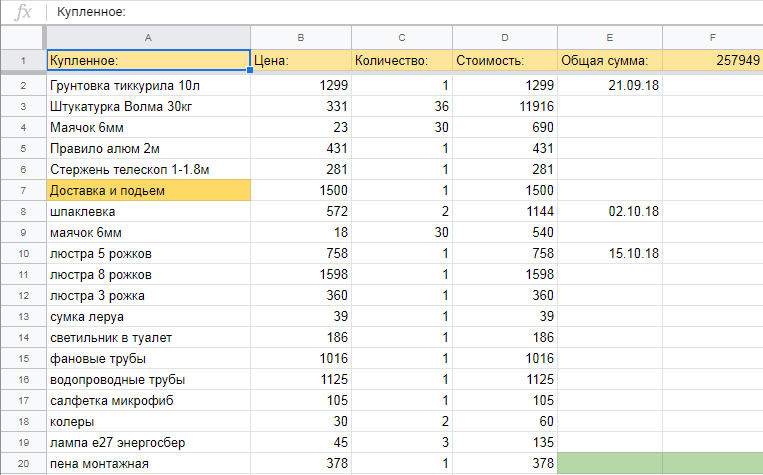
Task: Click cost 1144 in row 8
Action: tap(505, 212)
